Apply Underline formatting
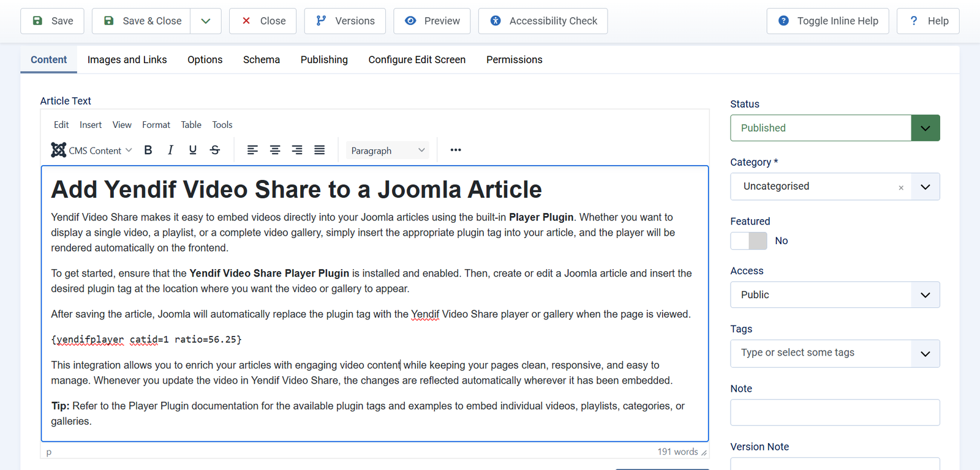 (193, 150)
